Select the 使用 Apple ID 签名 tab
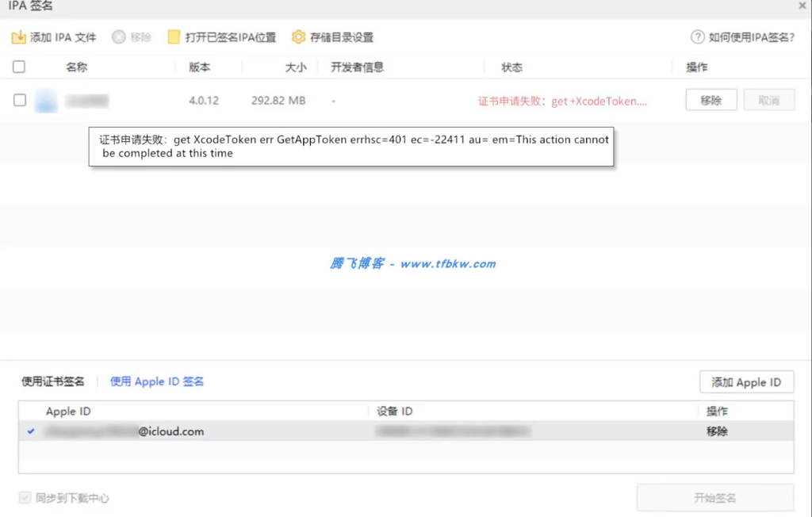812x517 pixels. tap(156, 381)
